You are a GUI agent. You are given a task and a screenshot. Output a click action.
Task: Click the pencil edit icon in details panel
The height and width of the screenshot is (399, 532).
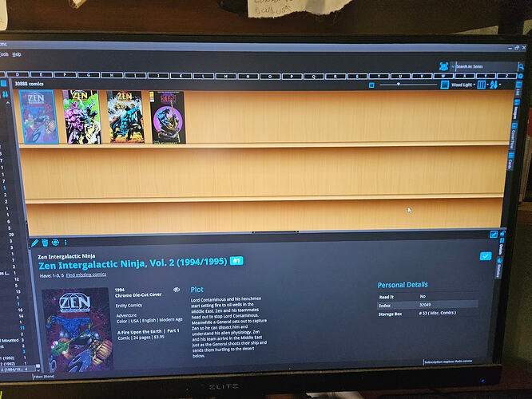point(35,242)
